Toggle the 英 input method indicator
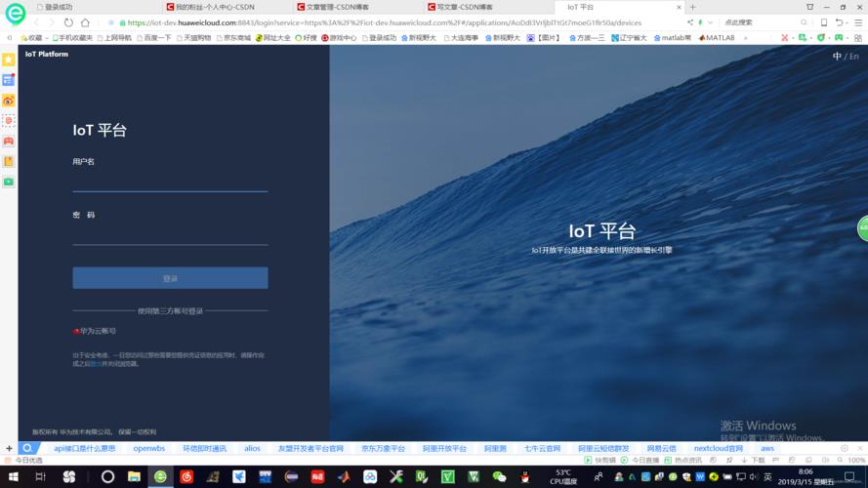 (767, 477)
